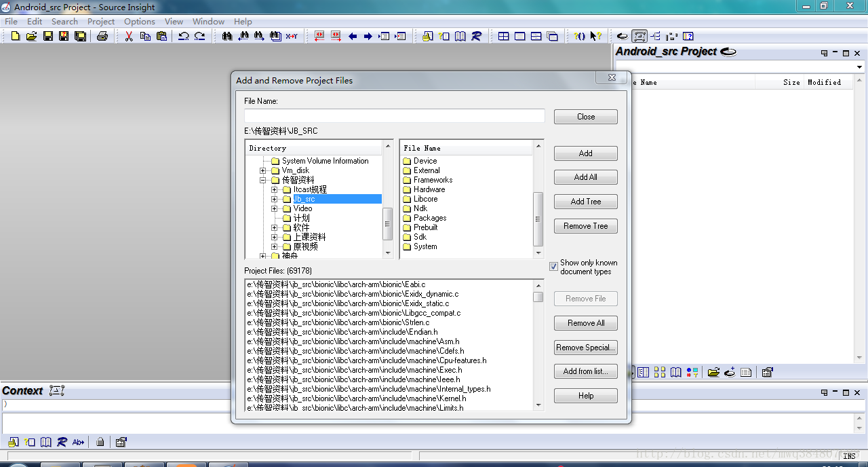Collapse the 传智资料 tree node
The image size is (868, 467).
(263, 180)
